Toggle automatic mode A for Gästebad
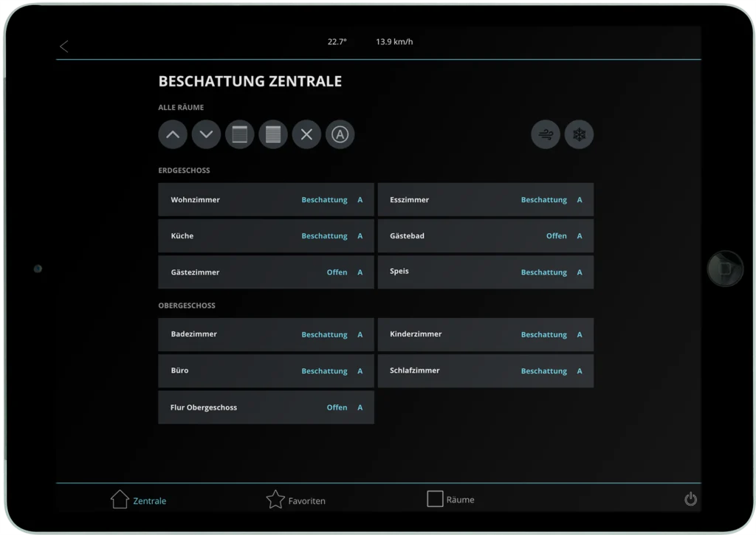The image size is (756, 535). 580,235
